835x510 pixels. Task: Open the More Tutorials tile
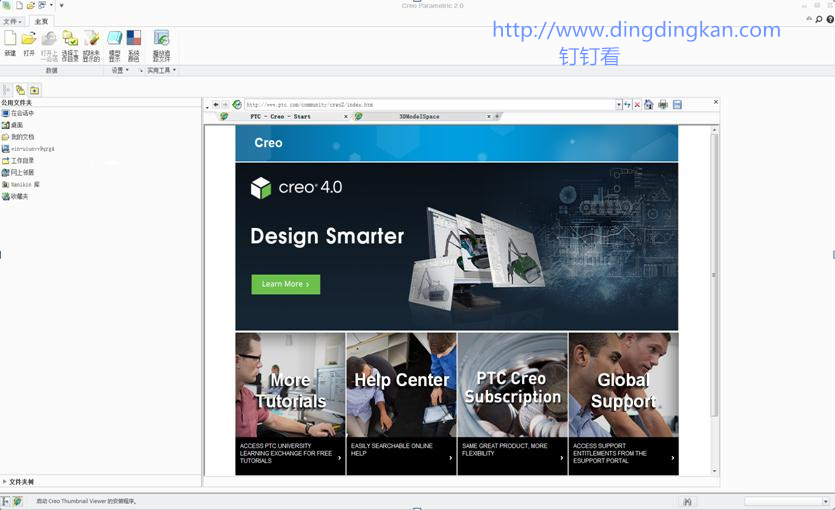290,404
